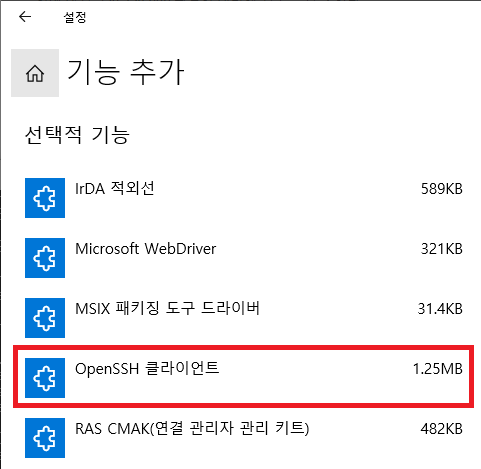Select the Microsoft WebDriver feature name
Viewport: 481px width, 469px height.
[146, 249]
